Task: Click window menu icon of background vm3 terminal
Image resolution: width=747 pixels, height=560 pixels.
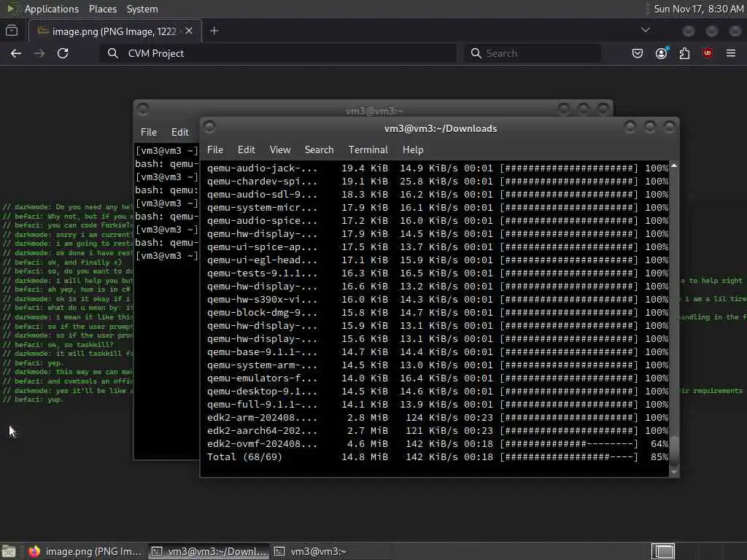Action: tap(143, 109)
